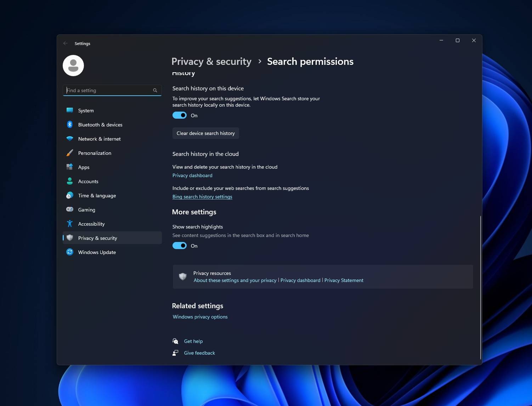The width and height of the screenshot is (532, 406).
Task: Click the back arrow in Settings
Action: pyautogui.click(x=65, y=43)
